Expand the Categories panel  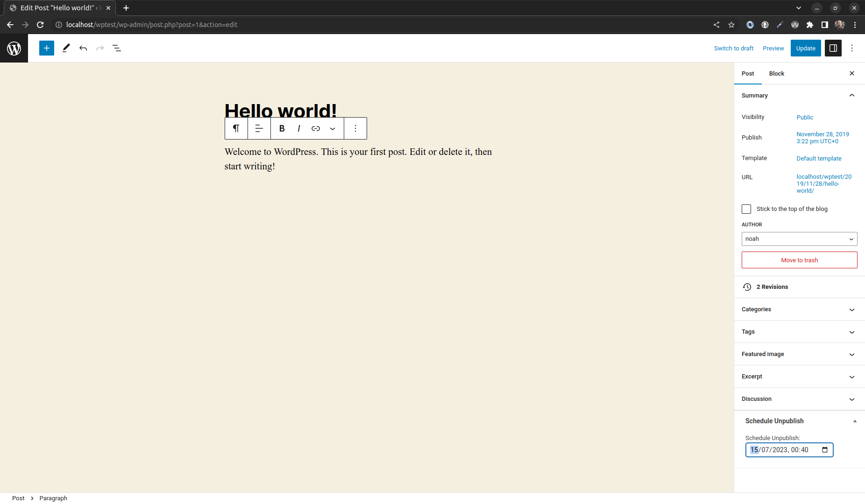pos(800,309)
